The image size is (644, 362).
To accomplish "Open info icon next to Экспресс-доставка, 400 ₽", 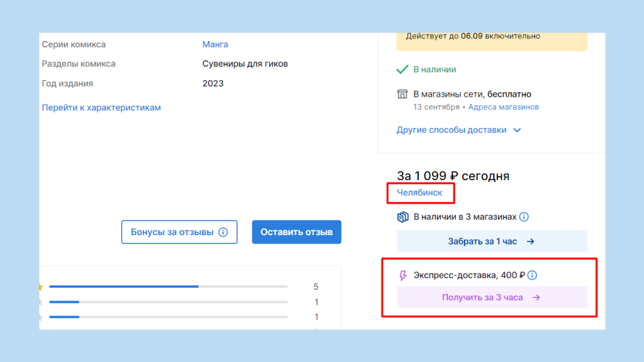I will (532, 276).
